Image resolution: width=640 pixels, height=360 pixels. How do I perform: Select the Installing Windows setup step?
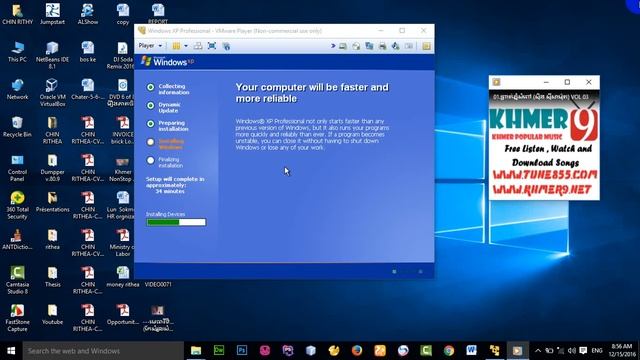click(166, 144)
